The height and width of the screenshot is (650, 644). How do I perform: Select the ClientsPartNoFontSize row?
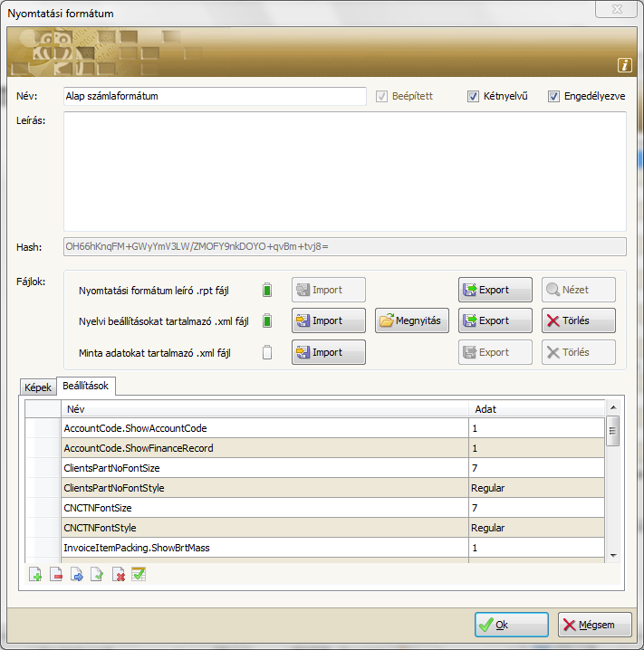314,468
